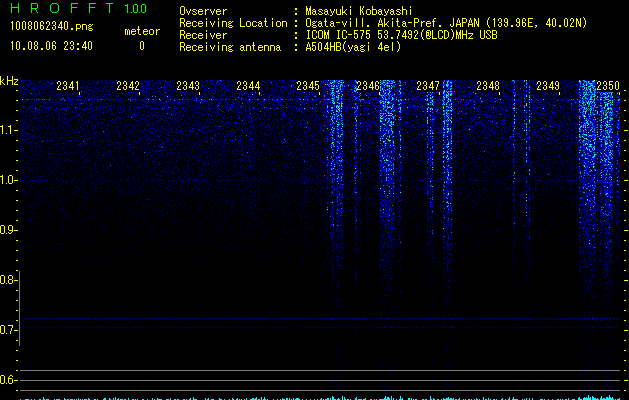Click the 2348 time marker
The height and width of the screenshot is (400, 629).
(x=488, y=86)
